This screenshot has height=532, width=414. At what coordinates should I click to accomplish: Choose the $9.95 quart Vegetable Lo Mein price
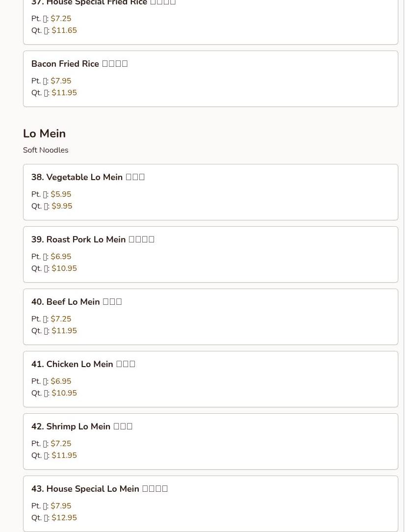[62, 206]
